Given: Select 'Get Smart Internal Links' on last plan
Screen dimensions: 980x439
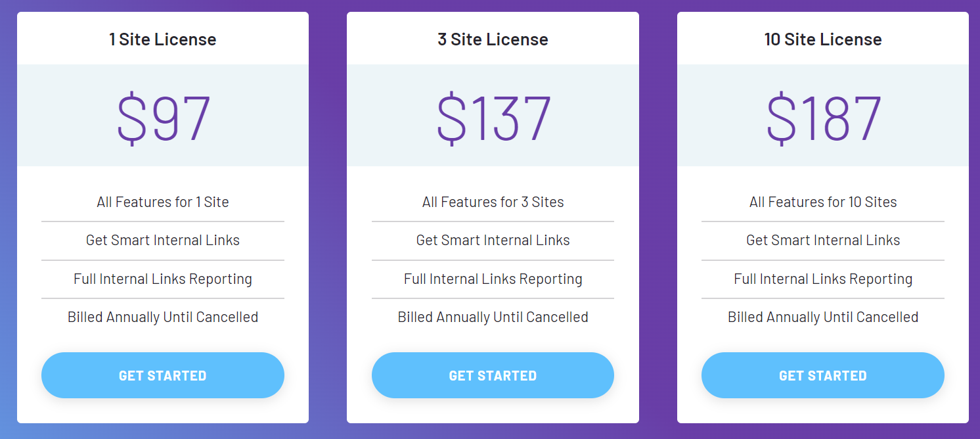Looking at the screenshot, I should click(x=822, y=241).
